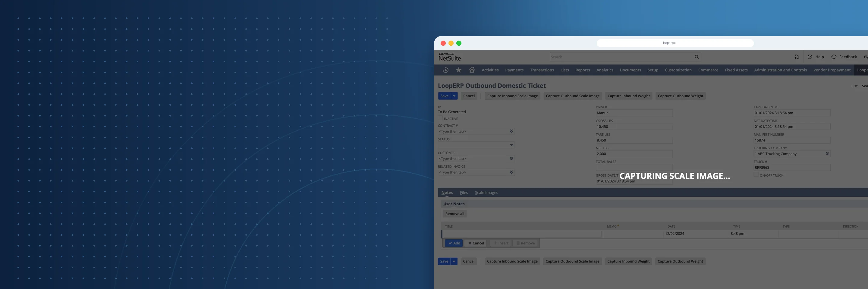Go to the NetSuite home icon
Image resolution: width=868 pixels, height=289 pixels.
tap(472, 70)
